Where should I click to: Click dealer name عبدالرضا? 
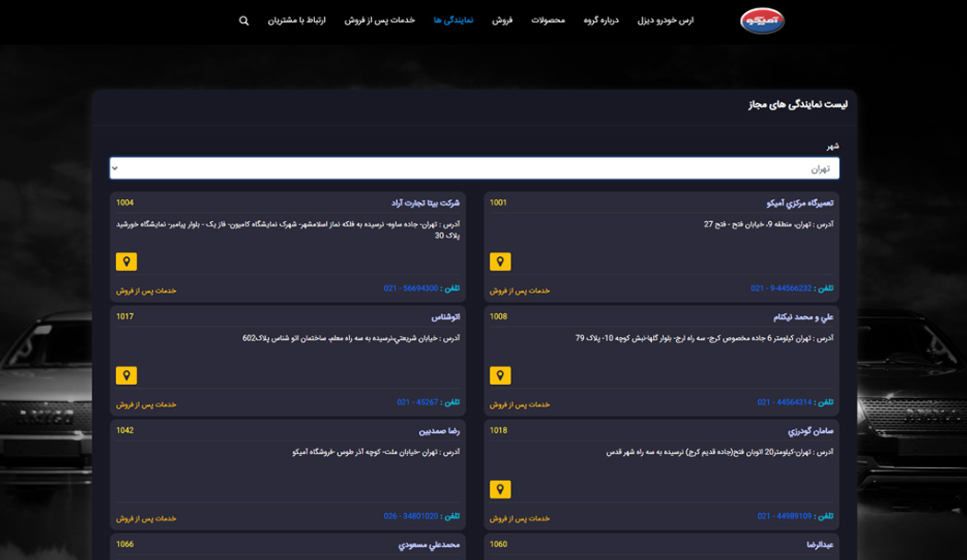[821, 545]
